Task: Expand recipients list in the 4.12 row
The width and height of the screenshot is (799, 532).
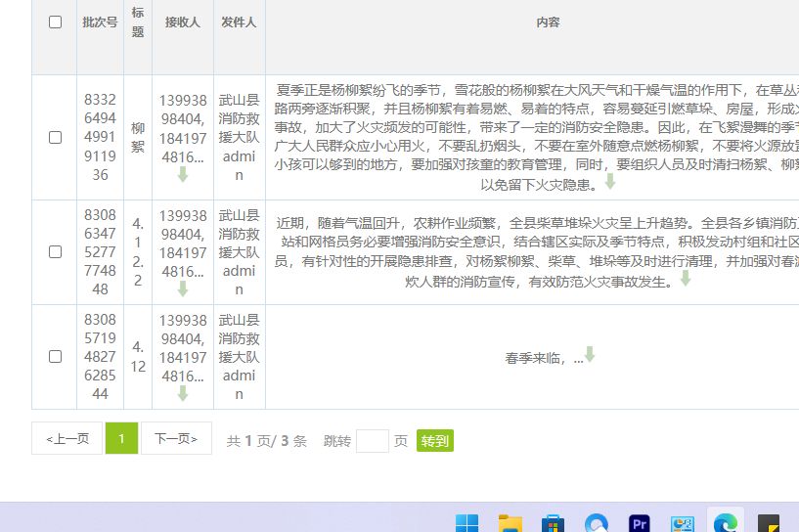Action: 183,394
